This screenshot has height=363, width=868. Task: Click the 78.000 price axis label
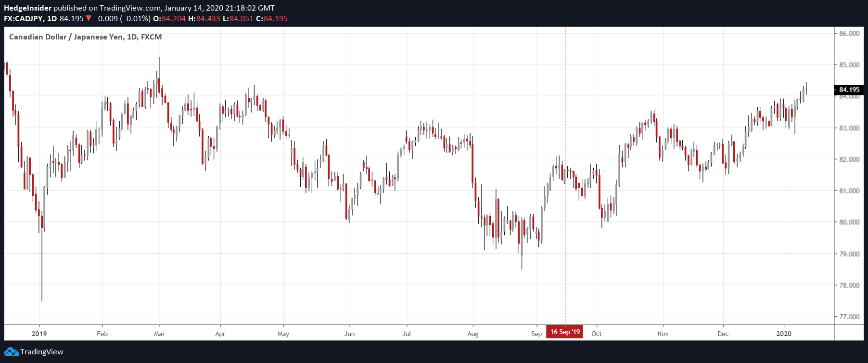click(x=849, y=285)
